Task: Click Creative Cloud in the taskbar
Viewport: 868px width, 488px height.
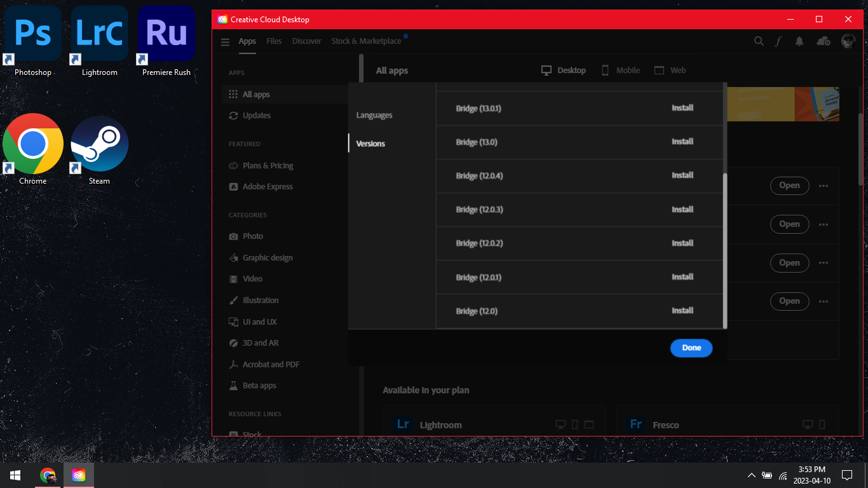Action: pyautogui.click(x=79, y=475)
